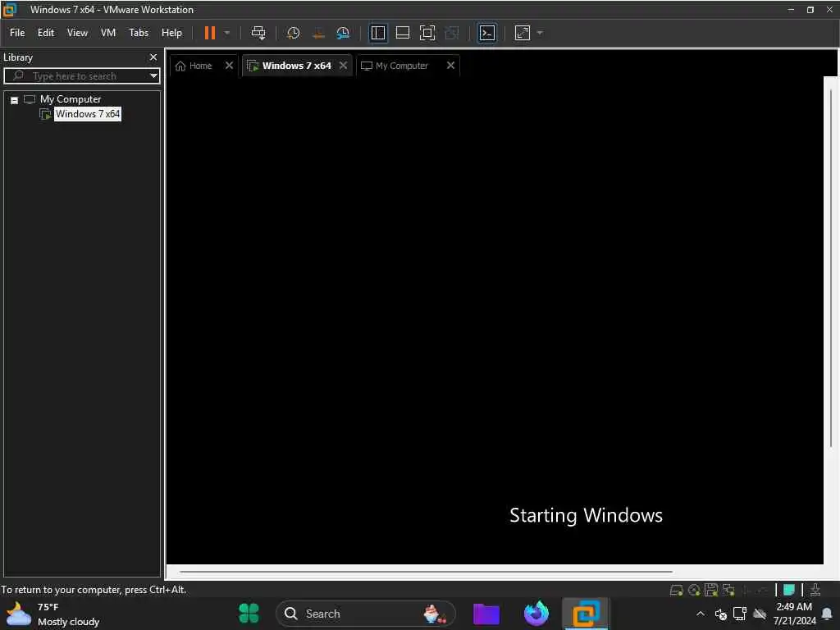This screenshot has height=630, width=840.
Task: Click the Unity mode icon
Action: (x=452, y=33)
